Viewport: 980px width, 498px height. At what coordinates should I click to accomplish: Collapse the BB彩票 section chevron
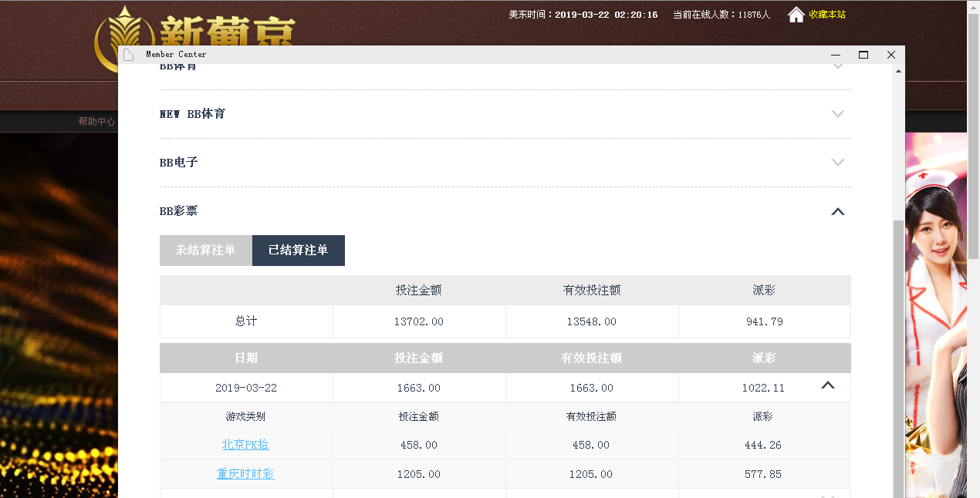[838, 211]
